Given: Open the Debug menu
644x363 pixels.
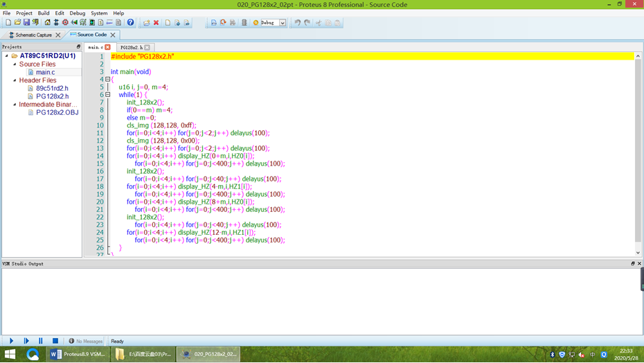Looking at the screenshot, I should 78,13.
